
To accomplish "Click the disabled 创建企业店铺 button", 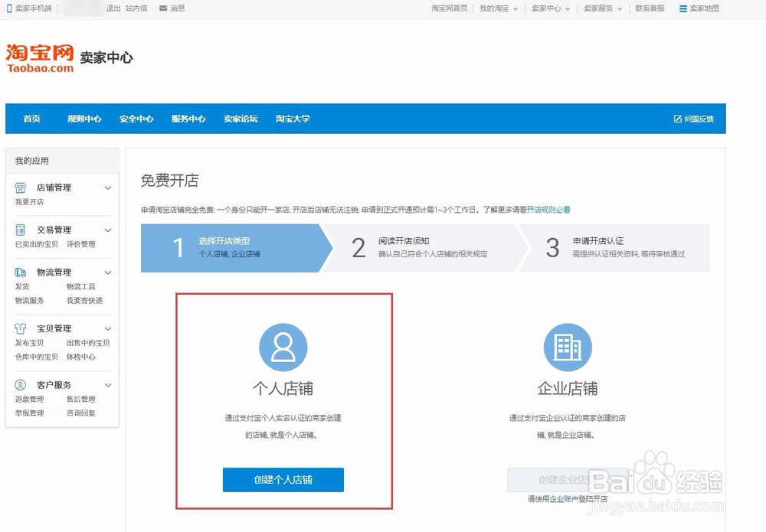I will pyautogui.click(x=568, y=480).
